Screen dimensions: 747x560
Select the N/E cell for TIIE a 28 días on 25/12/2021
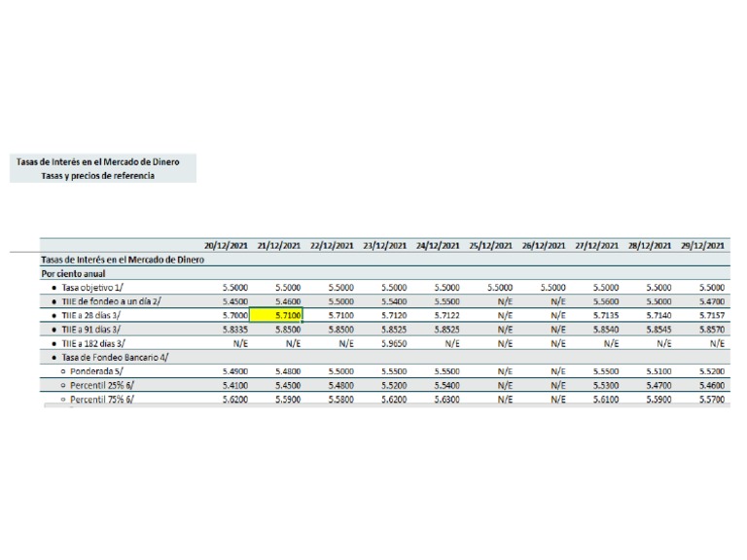[x=505, y=315]
